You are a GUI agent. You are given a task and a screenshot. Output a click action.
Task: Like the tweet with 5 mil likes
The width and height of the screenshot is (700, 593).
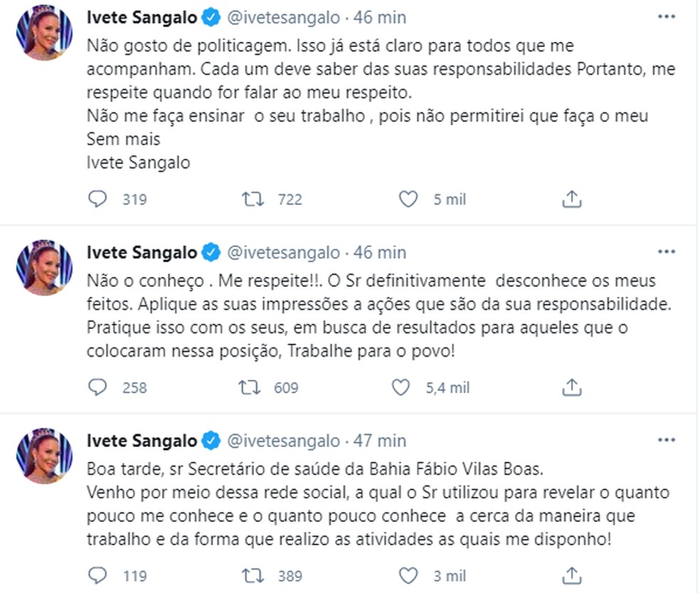point(408,200)
